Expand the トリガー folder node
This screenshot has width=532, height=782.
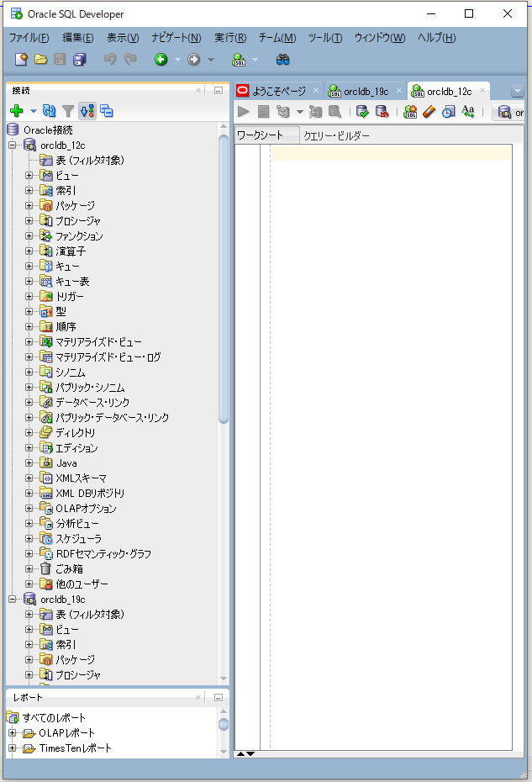click(x=29, y=296)
